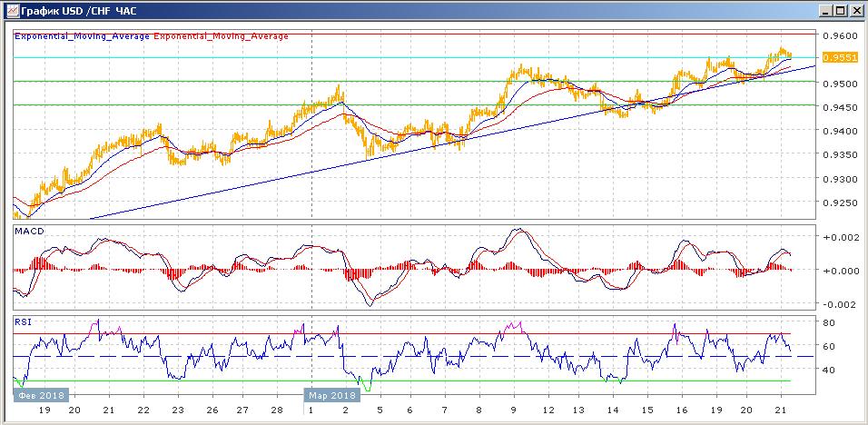Close the USD/CHF chart window
Viewport: 868px width, 425px height.
point(856,10)
